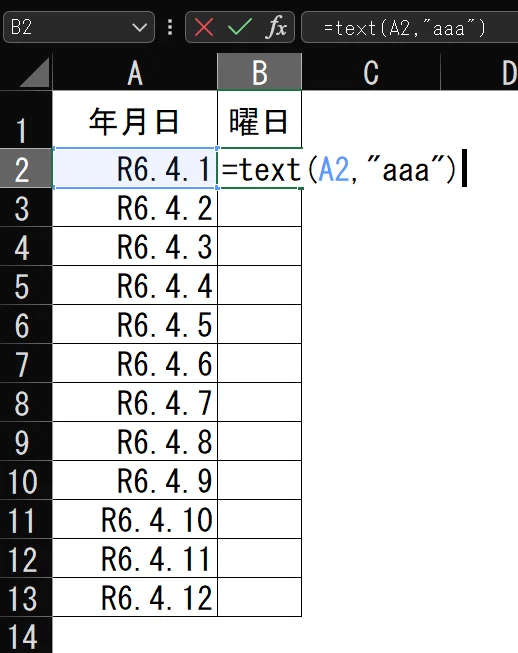Click cell B1 containing 曜日
518x653 pixels.
pyautogui.click(x=259, y=120)
